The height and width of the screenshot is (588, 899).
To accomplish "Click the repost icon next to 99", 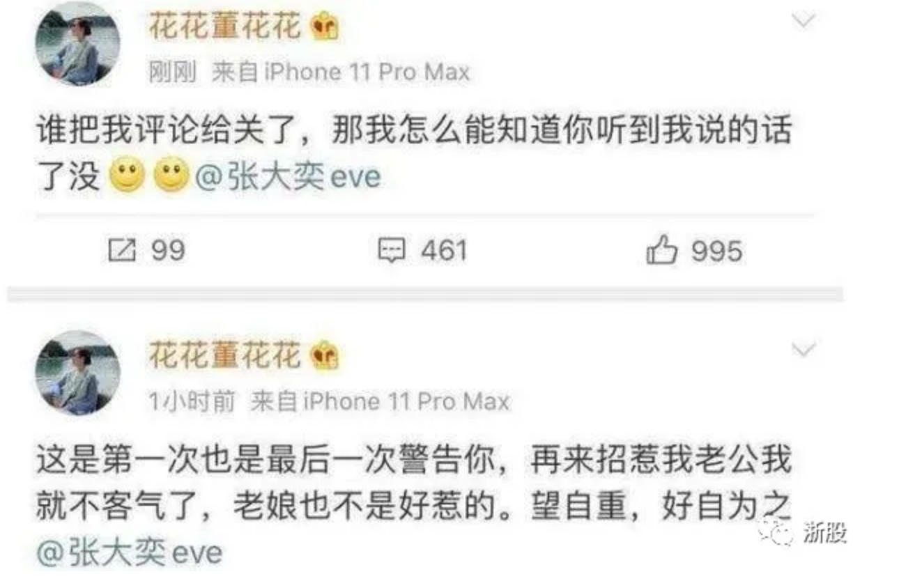I will [x=121, y=251].
